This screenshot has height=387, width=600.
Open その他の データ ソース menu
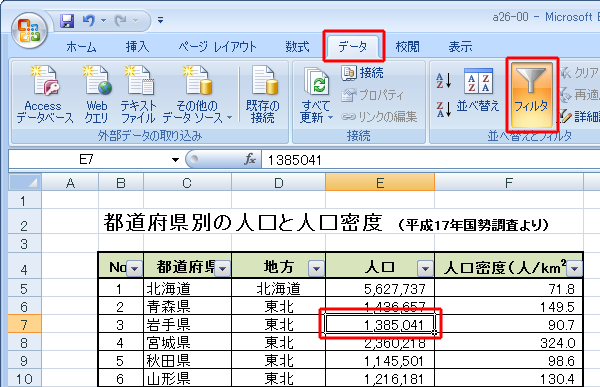pos(197,95)
